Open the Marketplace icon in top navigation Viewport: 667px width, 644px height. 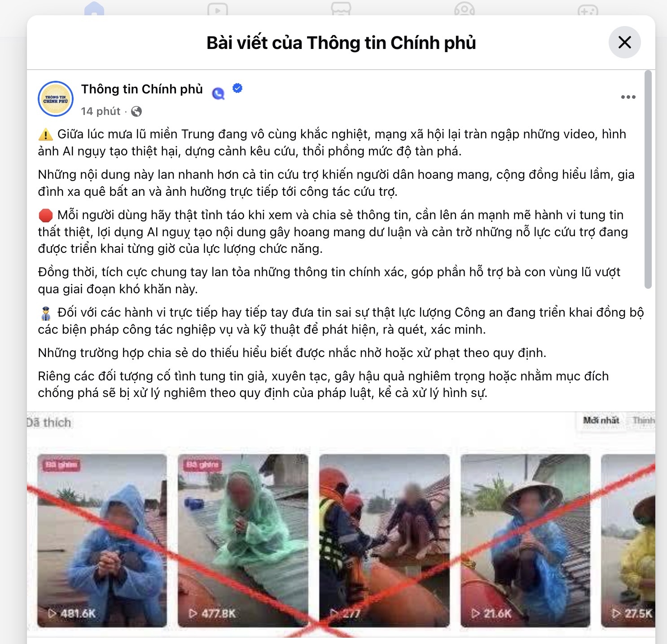[341, 8]
